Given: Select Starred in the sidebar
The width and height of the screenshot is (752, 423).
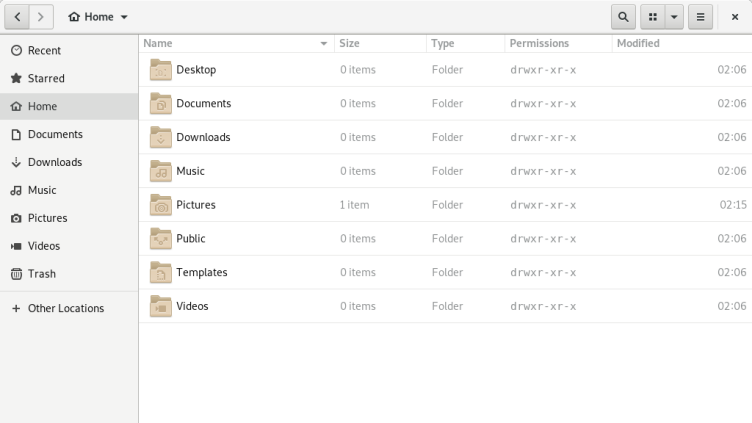Looking at the screenshot, I should [x=46, y=78].
